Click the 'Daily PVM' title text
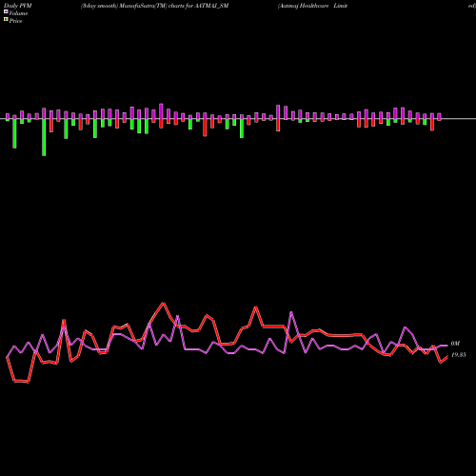Viewport: 476px width, 476px height. 18,6
